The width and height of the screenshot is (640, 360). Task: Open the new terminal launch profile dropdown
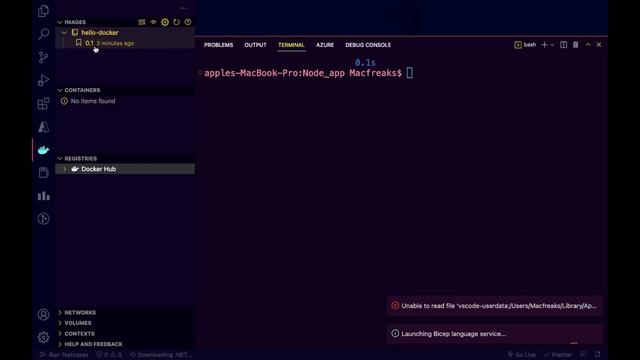tap(552, 45)
